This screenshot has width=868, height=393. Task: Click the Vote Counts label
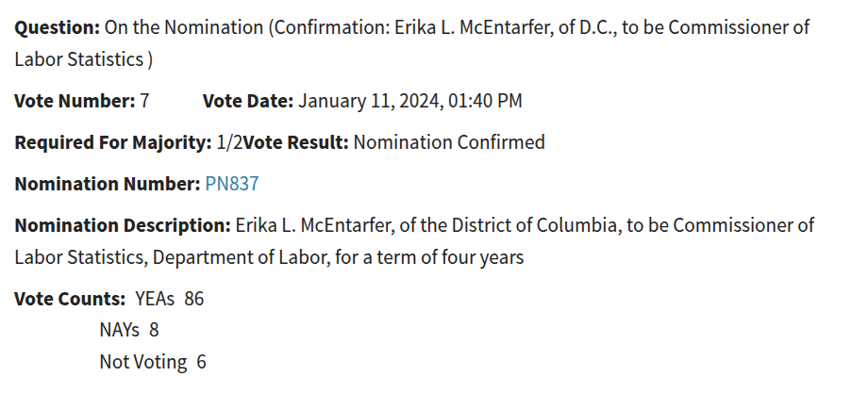point(71,299)
